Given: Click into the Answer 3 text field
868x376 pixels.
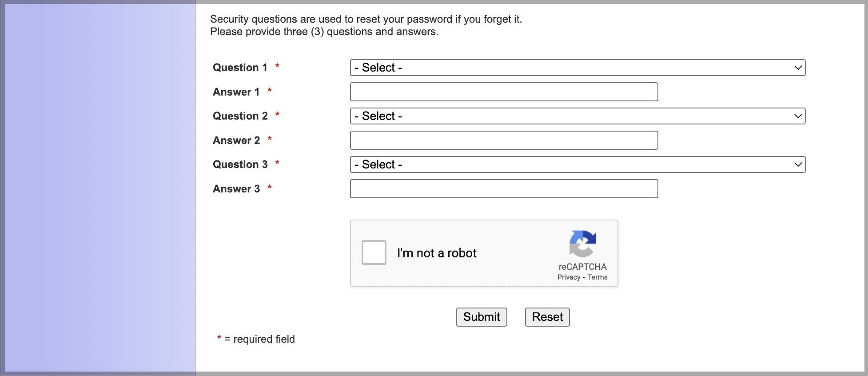Looking at the screenshot, I should click(x=504, y=189).
